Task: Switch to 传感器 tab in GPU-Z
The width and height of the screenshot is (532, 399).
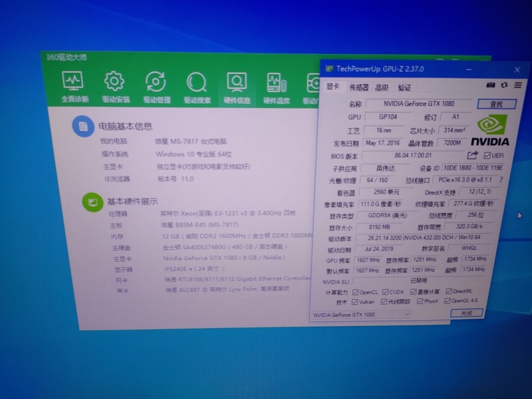Action: pyautogui.click(x=359, y=88)
